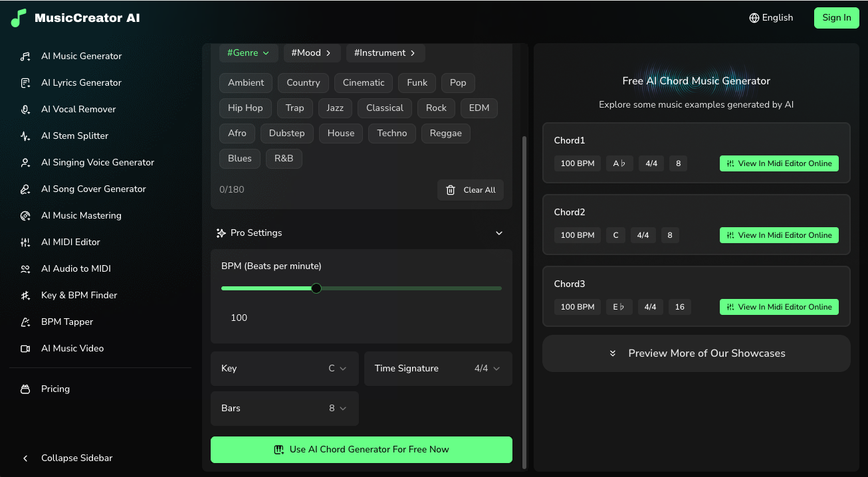The height and width of the screenshot is (477, 868).
Task: Switch to the #Mood tab
Action: tap(312, 52)
